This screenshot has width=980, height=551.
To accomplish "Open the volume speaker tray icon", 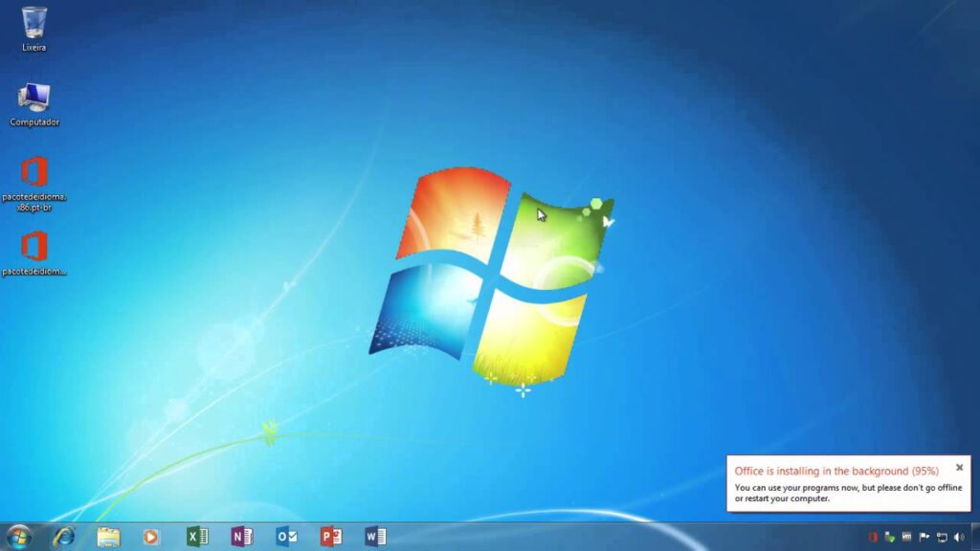I will (959, 538).
